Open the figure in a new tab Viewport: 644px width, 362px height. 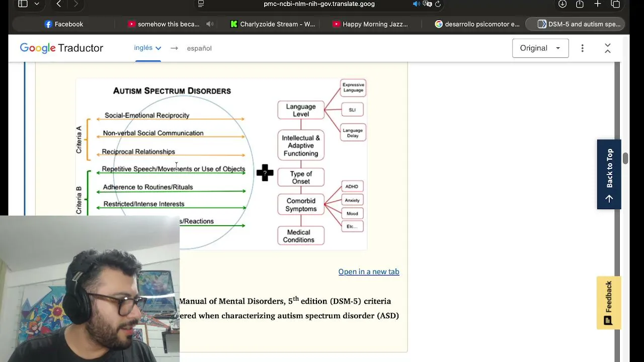tap(369, 271)
